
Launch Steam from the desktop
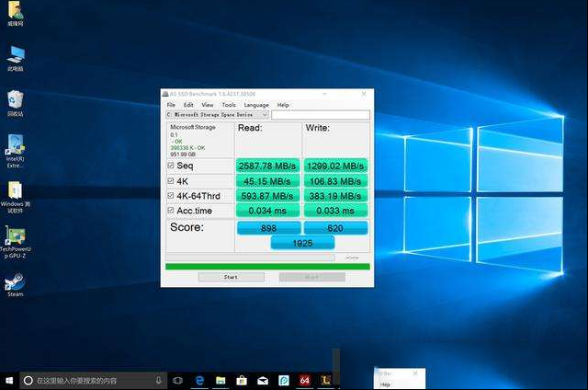(x=16, y=284)
